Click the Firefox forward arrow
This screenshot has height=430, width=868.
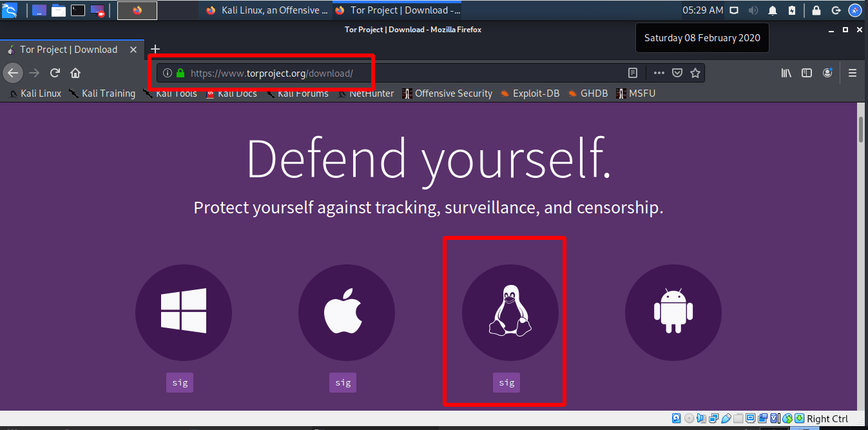pyautogui.click(x=34, y=73)
